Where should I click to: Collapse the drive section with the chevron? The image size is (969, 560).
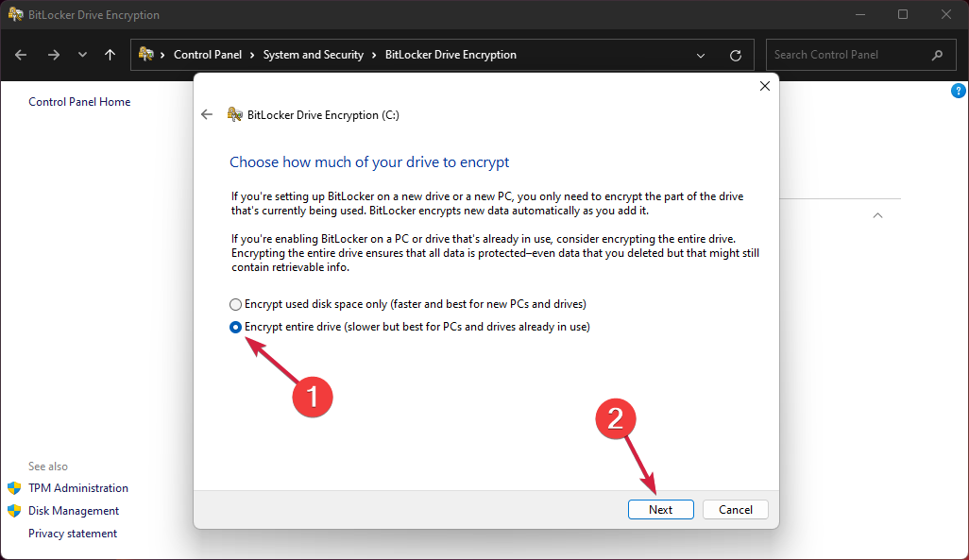[877, 215]
